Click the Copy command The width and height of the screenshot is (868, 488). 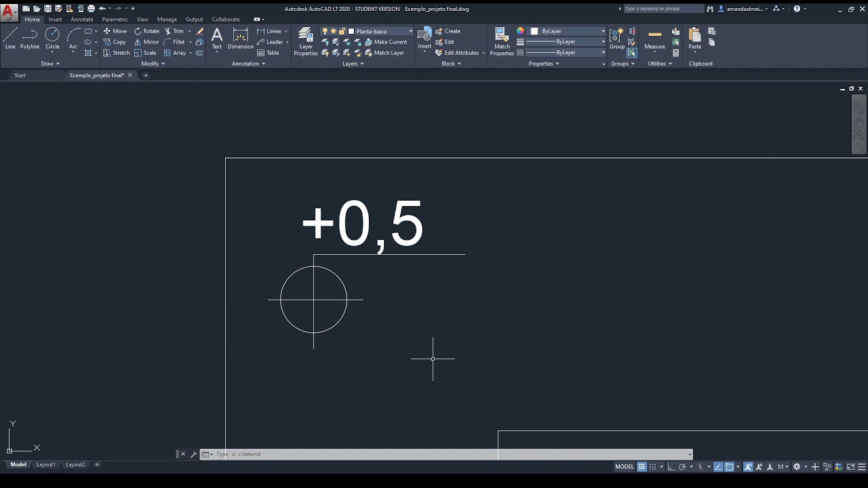click(x=115, y=42)
